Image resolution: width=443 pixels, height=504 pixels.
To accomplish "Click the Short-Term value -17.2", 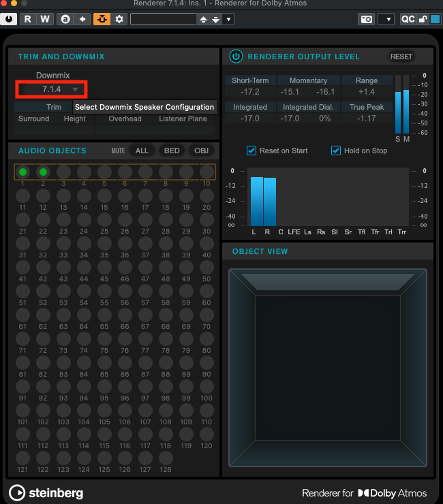I will (250, 92).
